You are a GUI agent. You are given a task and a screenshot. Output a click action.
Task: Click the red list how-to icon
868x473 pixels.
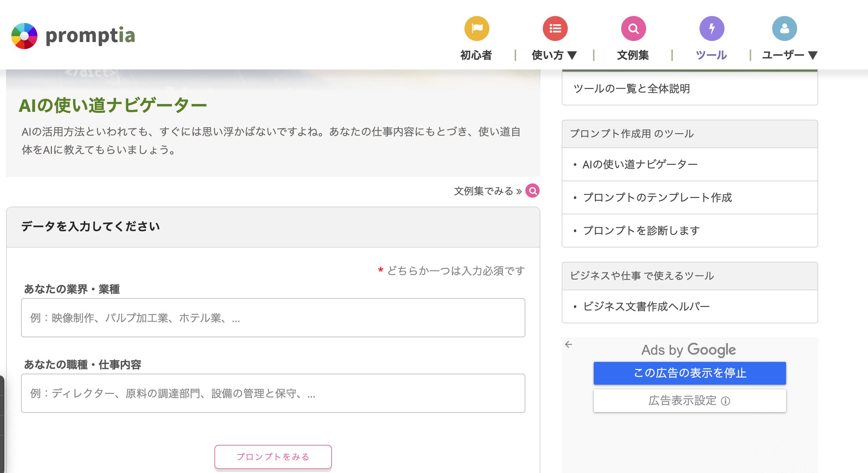tap(555, 28)
